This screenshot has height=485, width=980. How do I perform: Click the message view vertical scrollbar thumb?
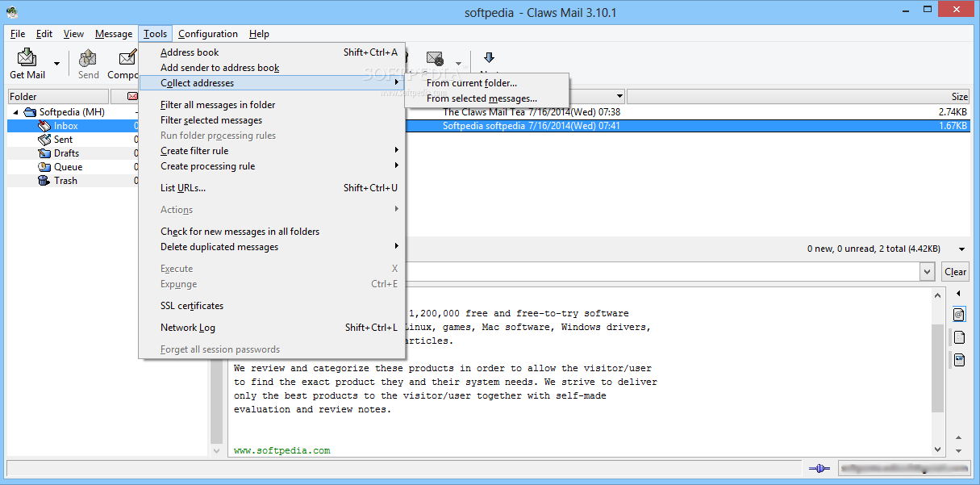[x=937, y=366]
